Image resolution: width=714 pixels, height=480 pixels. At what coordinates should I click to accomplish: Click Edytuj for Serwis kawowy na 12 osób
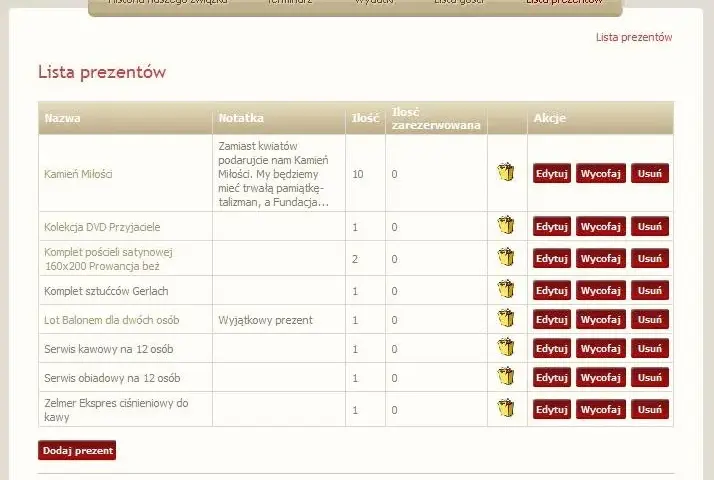coord(551,348)
